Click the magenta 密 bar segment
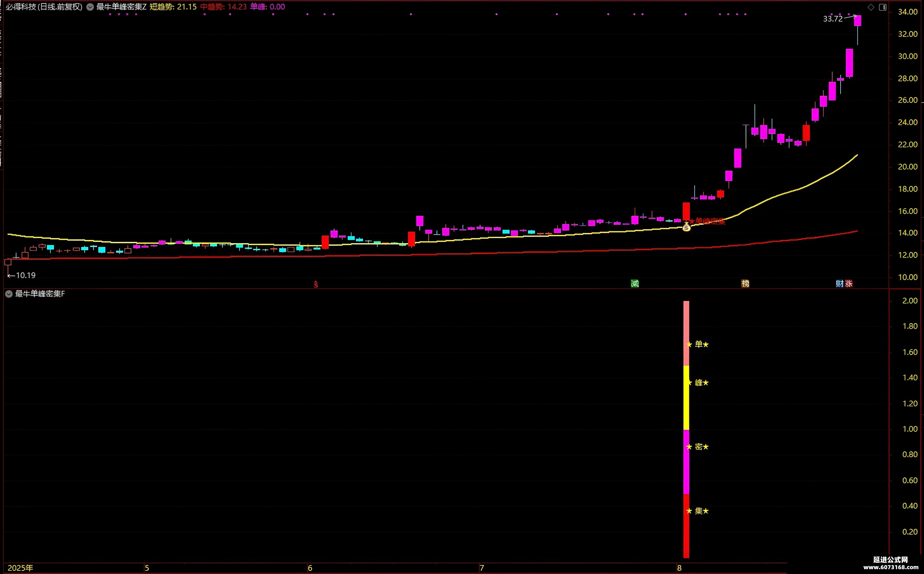 (686, 462)
